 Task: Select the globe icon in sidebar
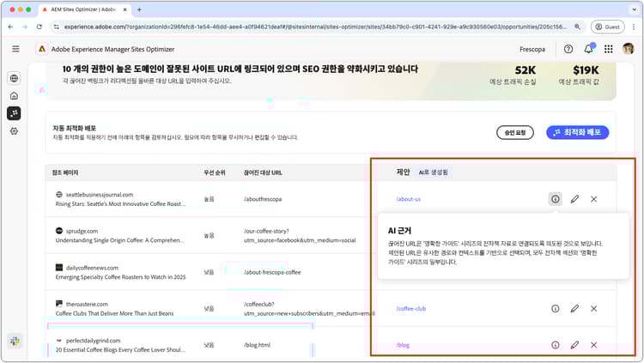(14, 78)
